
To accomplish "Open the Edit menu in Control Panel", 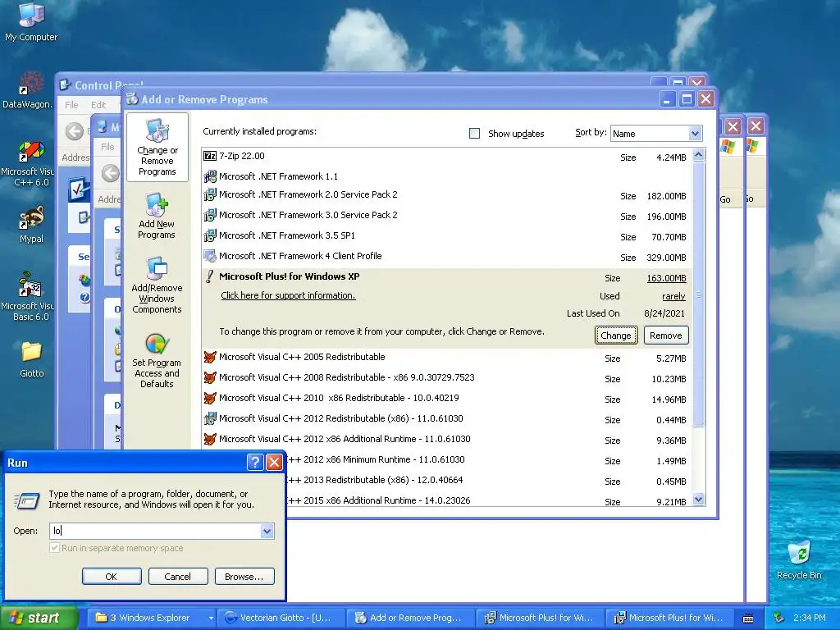I will 98,105.
